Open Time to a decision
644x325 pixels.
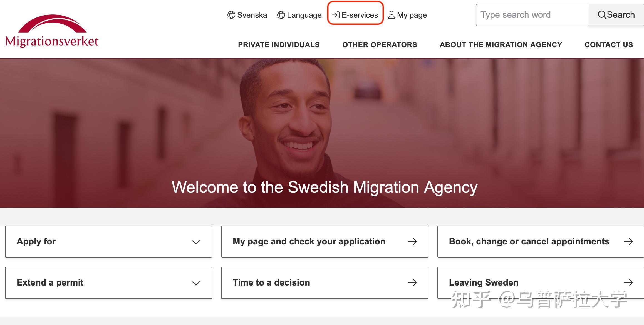(325, 283)
